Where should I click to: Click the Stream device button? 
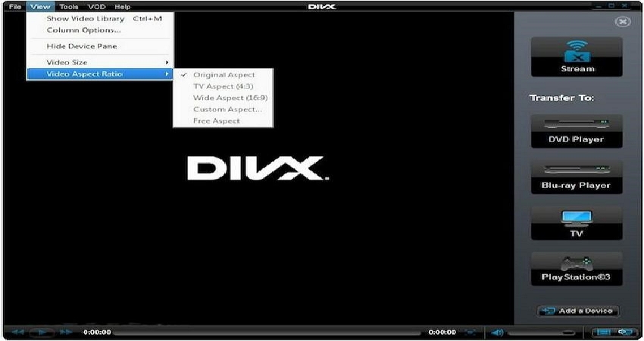tap(577, 57)
